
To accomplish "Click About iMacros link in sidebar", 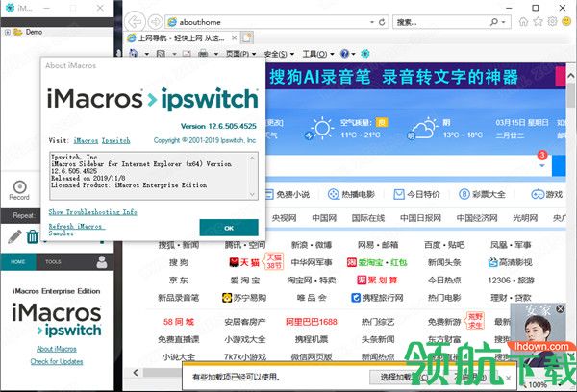I will (57, 349).
